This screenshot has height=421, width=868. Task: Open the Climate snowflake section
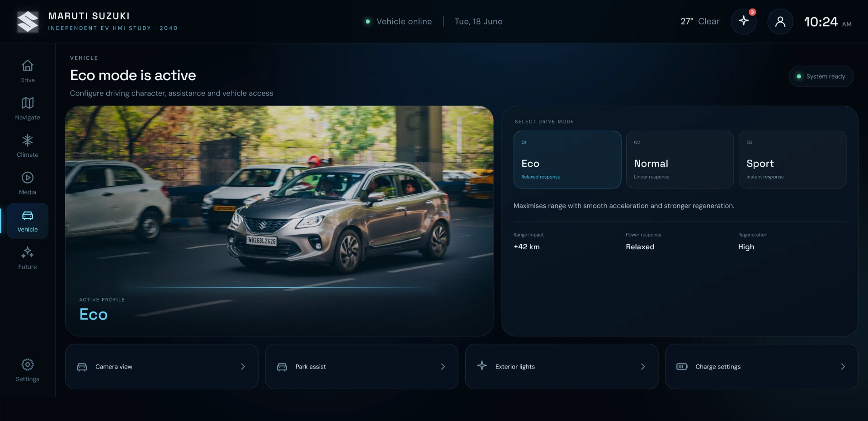click(x=27, y=146)
